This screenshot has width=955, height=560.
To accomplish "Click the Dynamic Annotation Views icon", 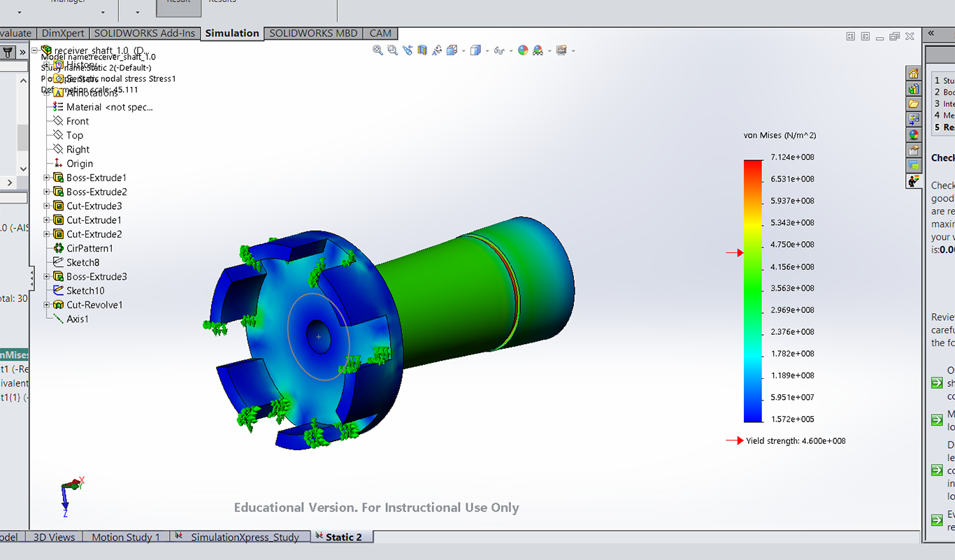I will (x=437, y=50).
